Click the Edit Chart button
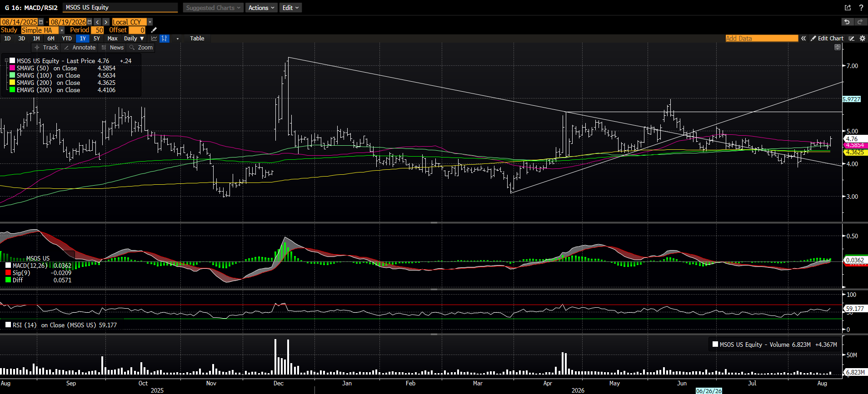 coord(827,39)
